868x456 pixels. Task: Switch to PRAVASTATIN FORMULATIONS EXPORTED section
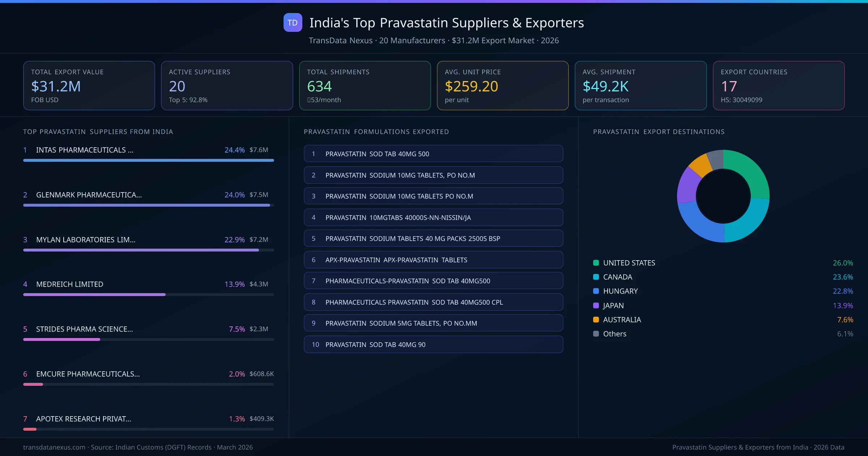click(x=377, y=132)
